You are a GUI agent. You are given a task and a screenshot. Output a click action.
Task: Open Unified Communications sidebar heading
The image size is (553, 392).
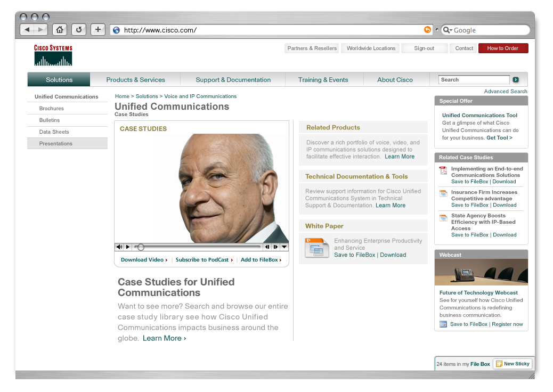(66, 96)
